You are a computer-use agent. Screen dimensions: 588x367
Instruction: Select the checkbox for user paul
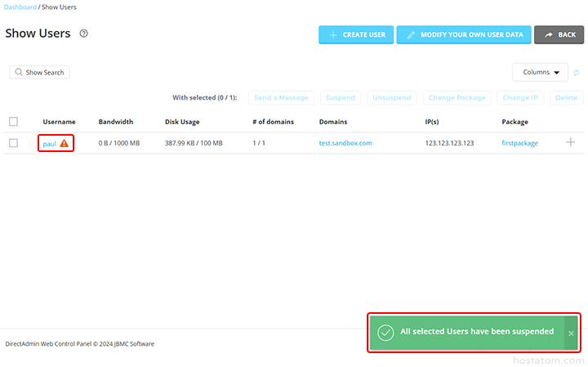coord(13,143)
